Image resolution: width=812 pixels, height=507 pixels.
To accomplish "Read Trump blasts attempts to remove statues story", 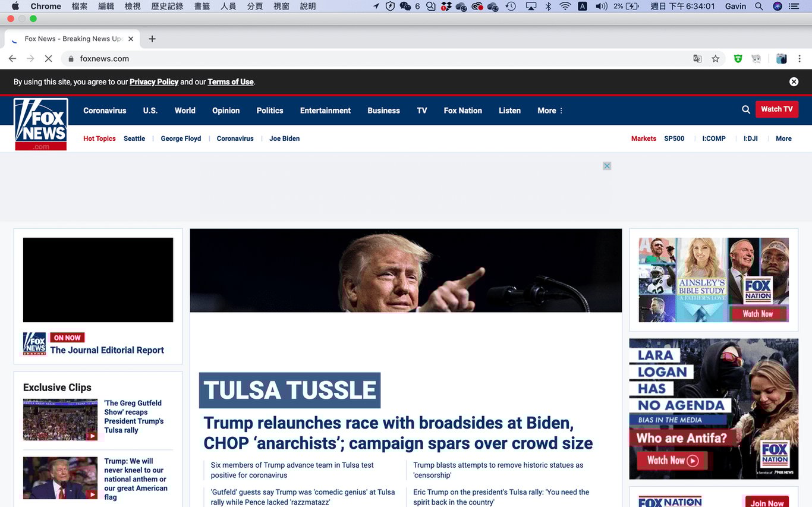I will (498, 470).
